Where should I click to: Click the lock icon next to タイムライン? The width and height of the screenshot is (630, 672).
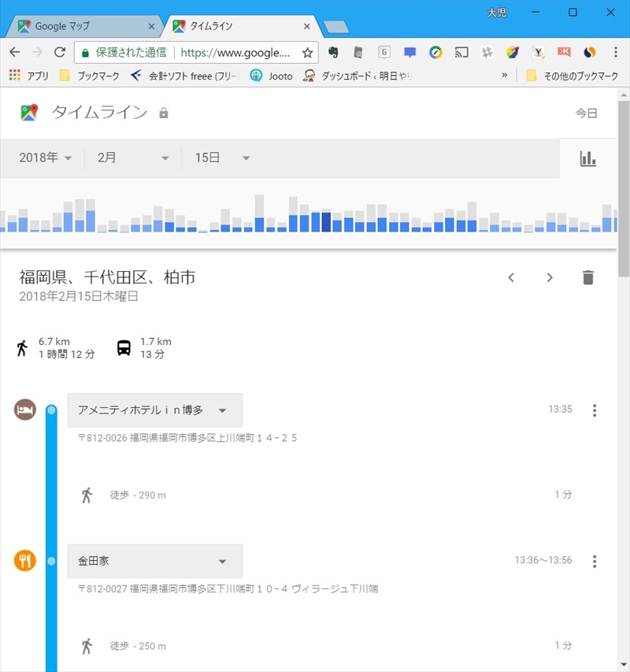[x=164, y=113]
